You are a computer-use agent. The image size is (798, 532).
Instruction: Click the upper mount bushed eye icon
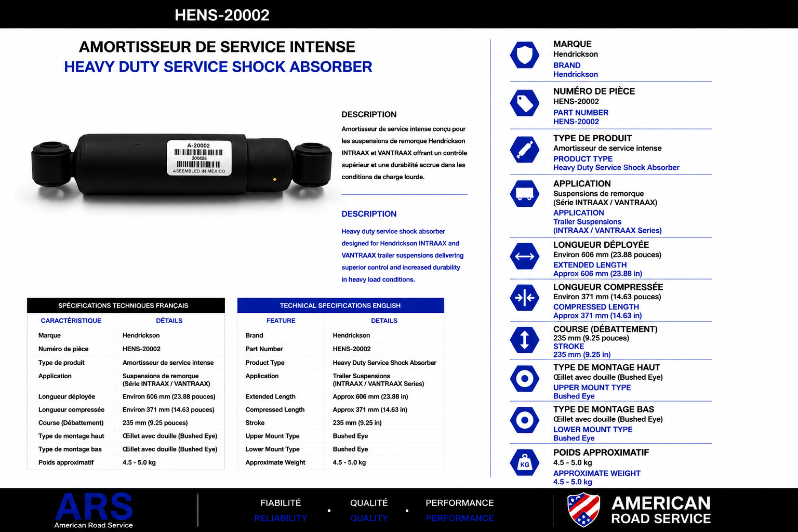[x=525, y=379]
